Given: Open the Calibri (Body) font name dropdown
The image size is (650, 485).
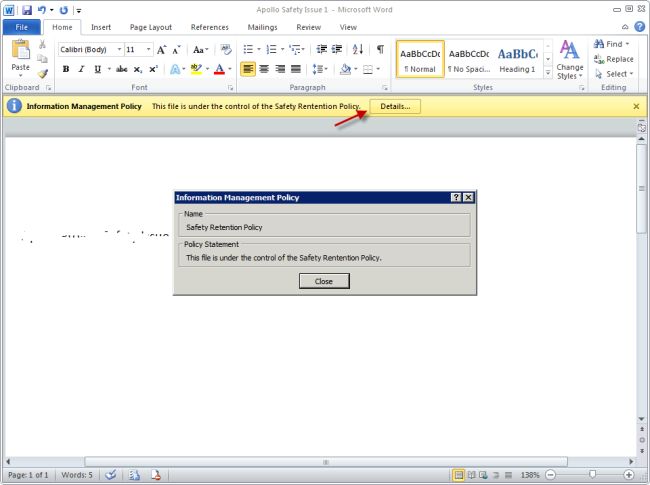Looking at the screenshot, I should (x=119, y=50).
